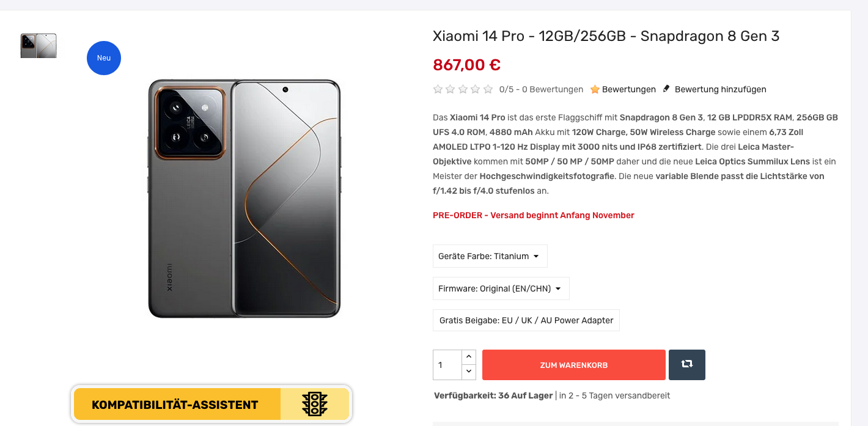Click the gold star next to Bewertungen
The height and width of the screenshot is (426, 868).
(595, 89)
